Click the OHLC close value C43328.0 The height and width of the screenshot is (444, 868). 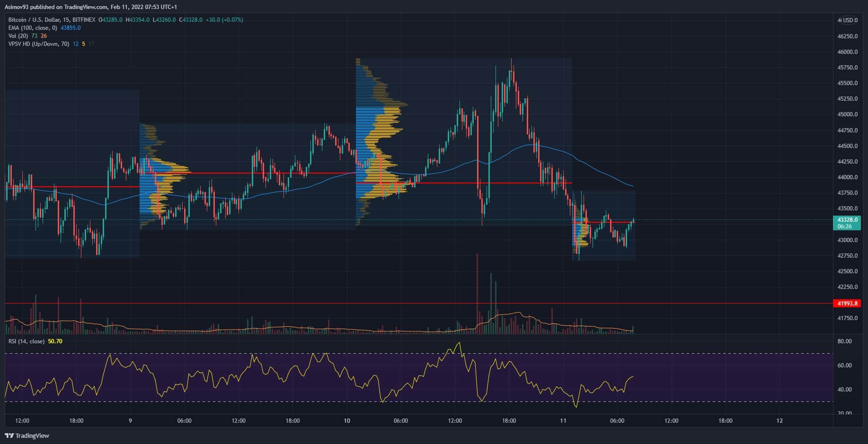(191, 20)
